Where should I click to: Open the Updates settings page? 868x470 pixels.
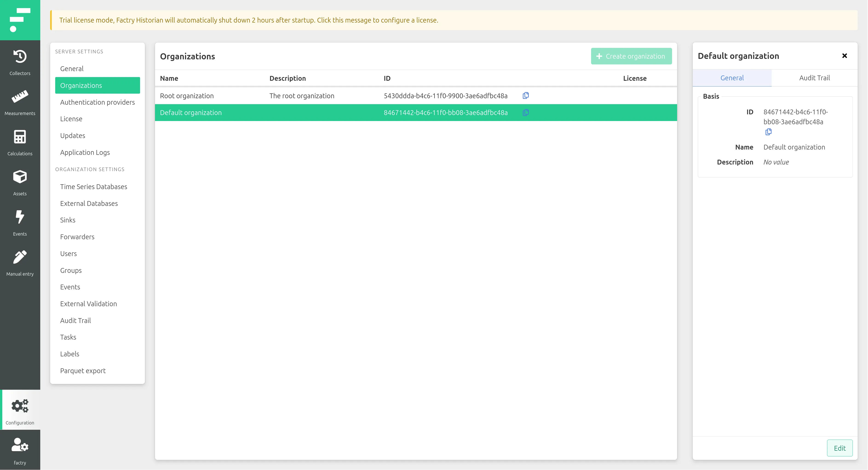97,136
